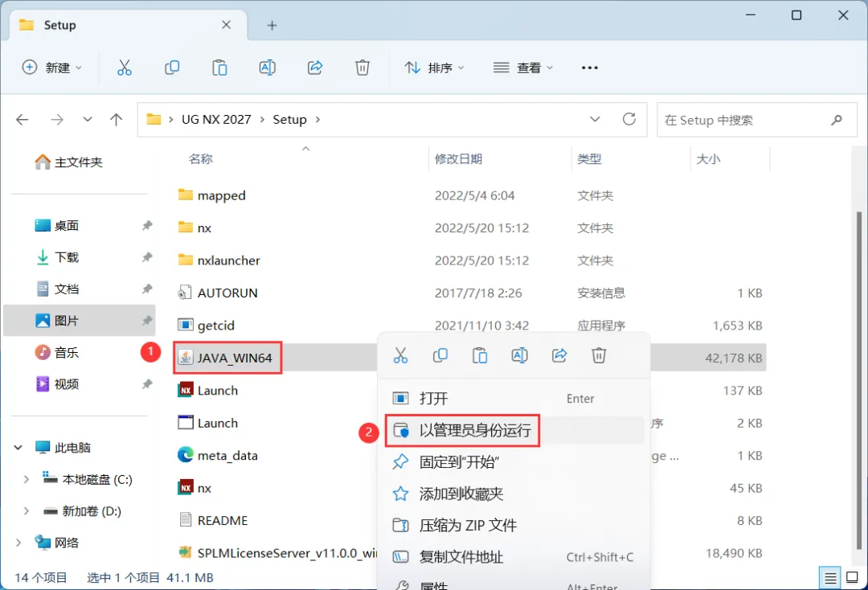The image size is (868, 590).
Task: Select the nxlauncher folder
Action: tap(219, 260)
